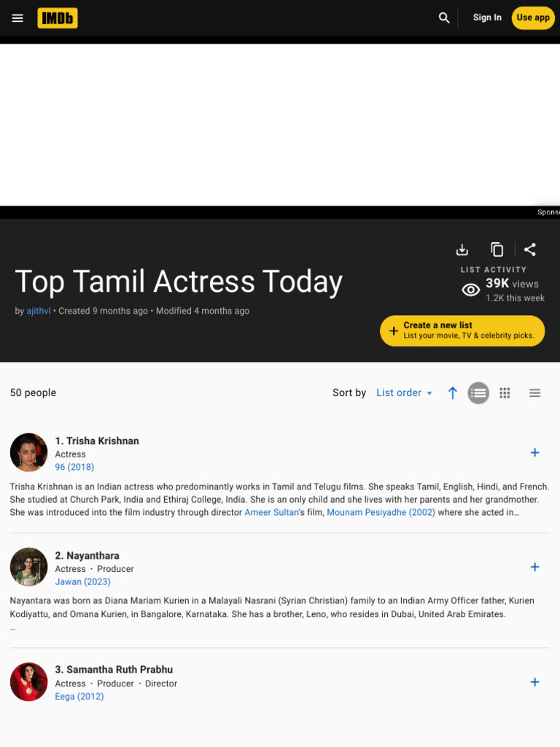560x747 pixels.
Task: Switch to the grid view
Action: [x=505, y=393]
